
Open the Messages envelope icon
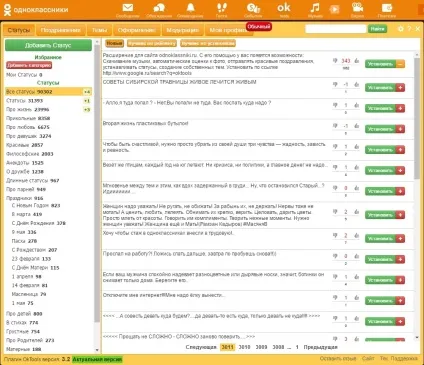pos(128,8)
